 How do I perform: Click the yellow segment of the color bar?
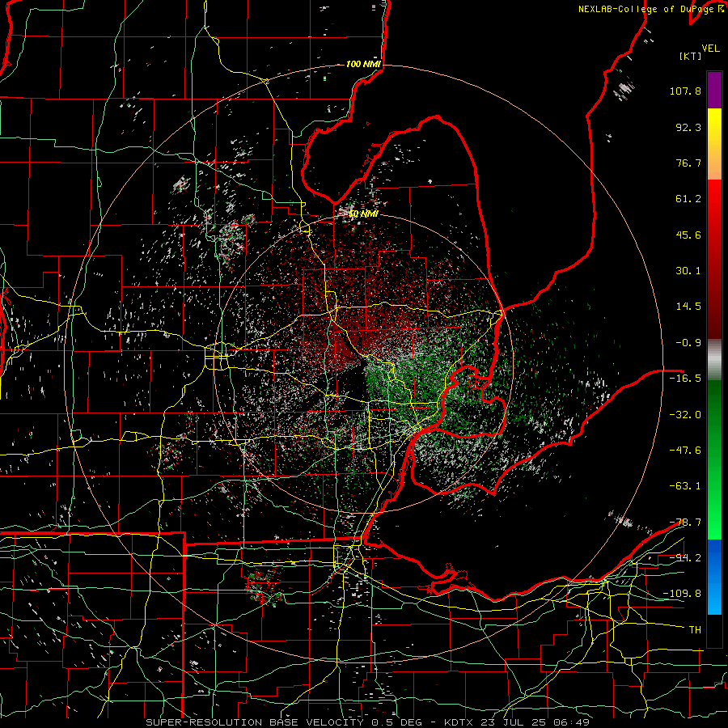coord(714,144)
